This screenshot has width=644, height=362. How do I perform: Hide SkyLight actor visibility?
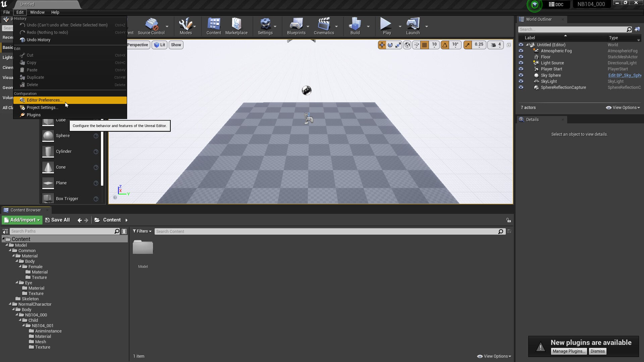pyautogui.click(x=521, y=81)
